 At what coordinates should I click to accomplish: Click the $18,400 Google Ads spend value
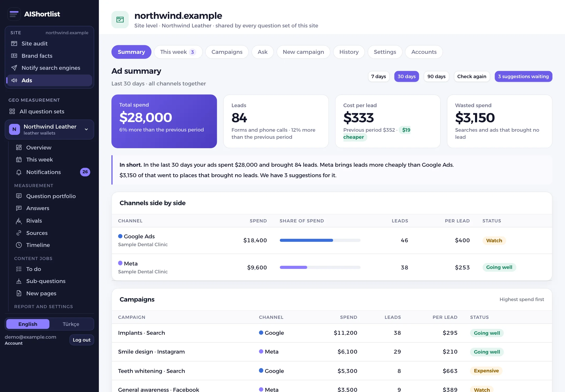coord(255,240)
